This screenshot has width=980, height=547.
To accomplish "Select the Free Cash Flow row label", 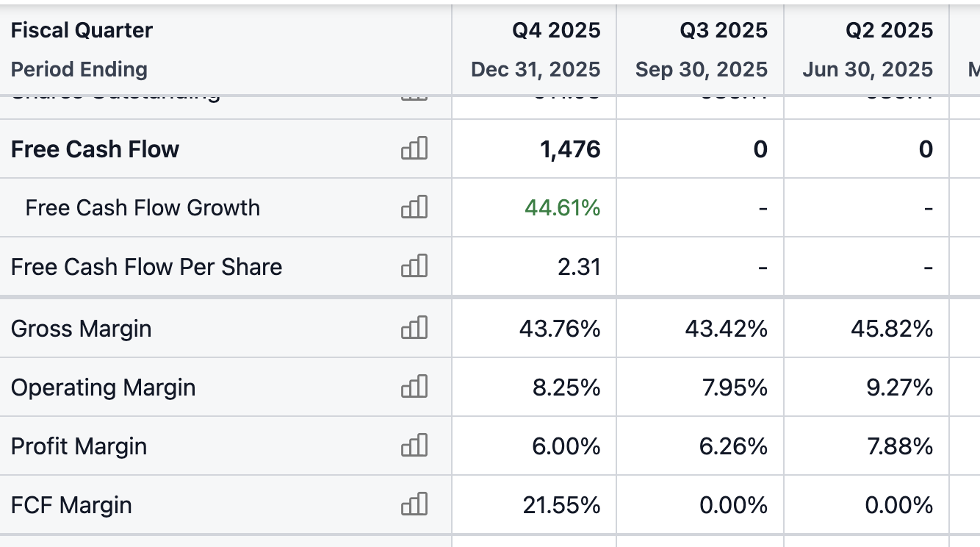I will coord(95,149).
